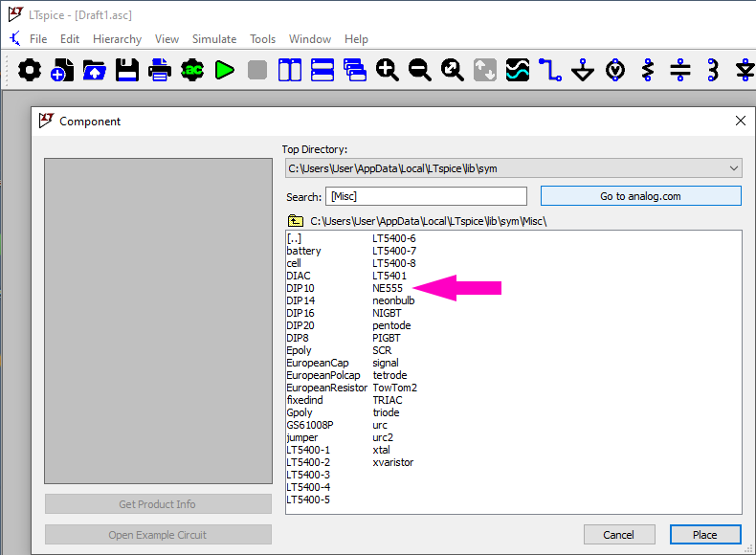The height and width of the screenshot is (555, 756).
Task: Open the Edit menu
Action: (70, 39)
